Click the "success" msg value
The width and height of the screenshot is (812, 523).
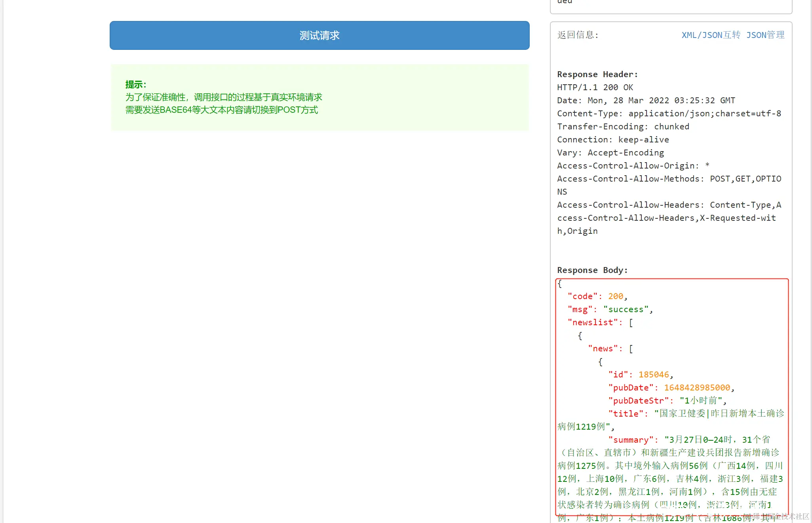click(626, 309)
